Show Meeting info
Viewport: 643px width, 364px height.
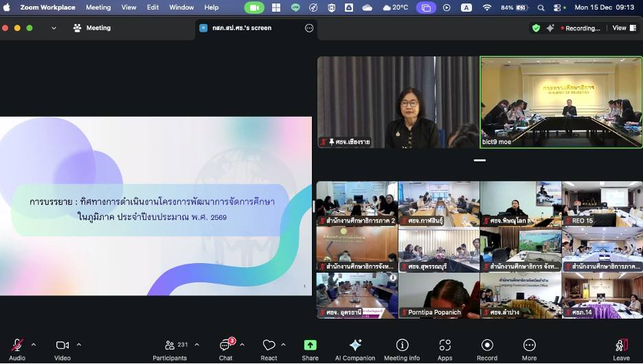[x=402, y=345]
